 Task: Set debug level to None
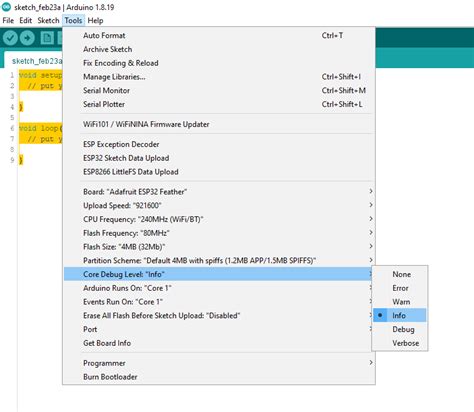click(400, 274)
